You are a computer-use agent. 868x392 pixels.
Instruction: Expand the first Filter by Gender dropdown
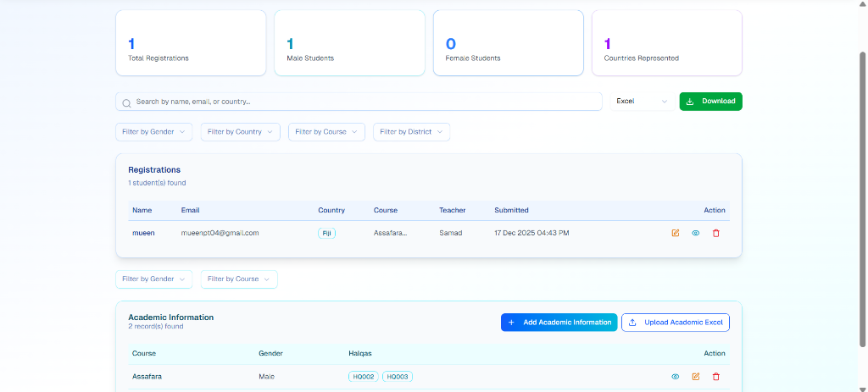[x=153, y=132]
